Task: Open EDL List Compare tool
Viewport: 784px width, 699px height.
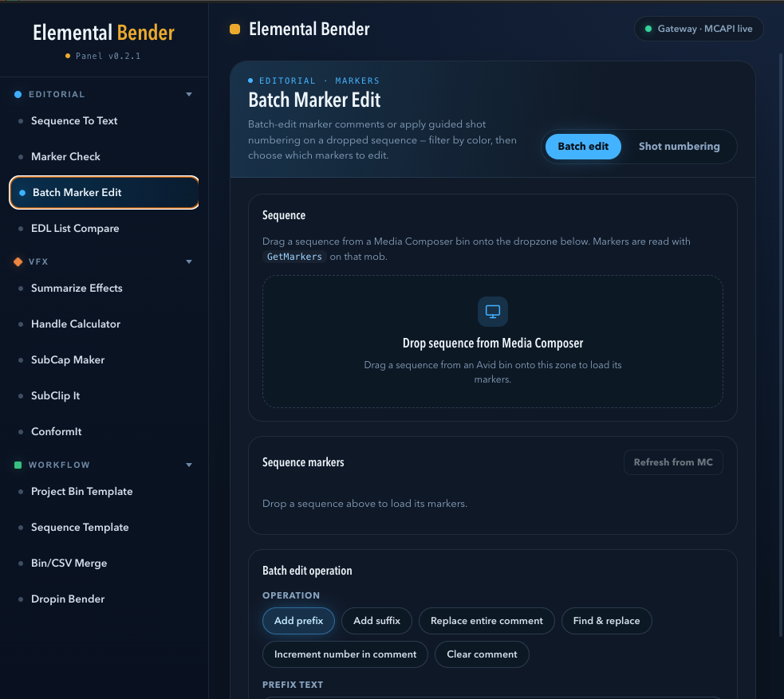Action: (104, 228)
